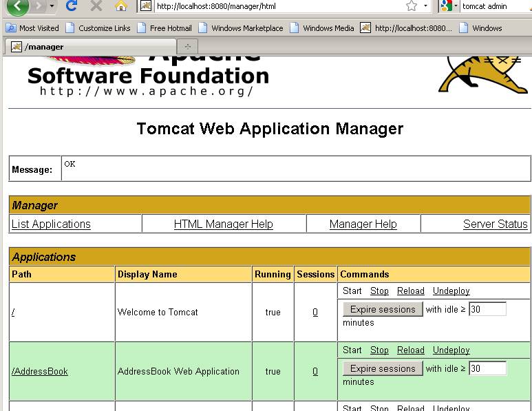Click the idle minutes field for root app
The width and height of the screenshot is (532, 411).
(487, 309)
